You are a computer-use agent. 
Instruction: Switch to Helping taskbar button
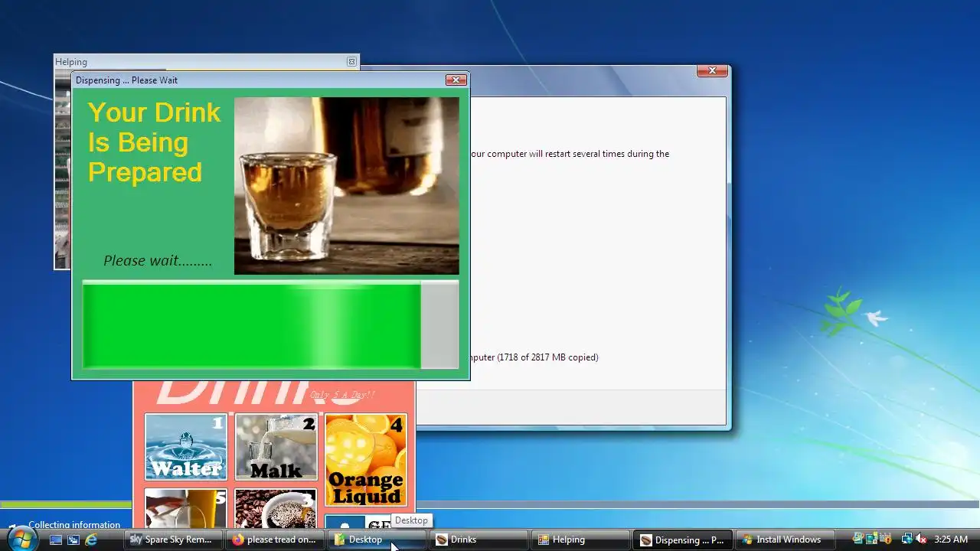(582, 540)
